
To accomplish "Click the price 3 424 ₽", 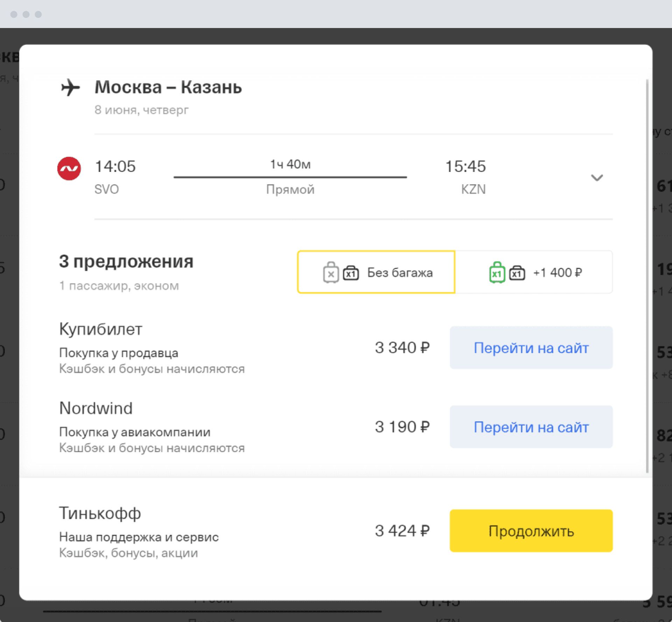I will pyautogui.click(x=402, y=531).
